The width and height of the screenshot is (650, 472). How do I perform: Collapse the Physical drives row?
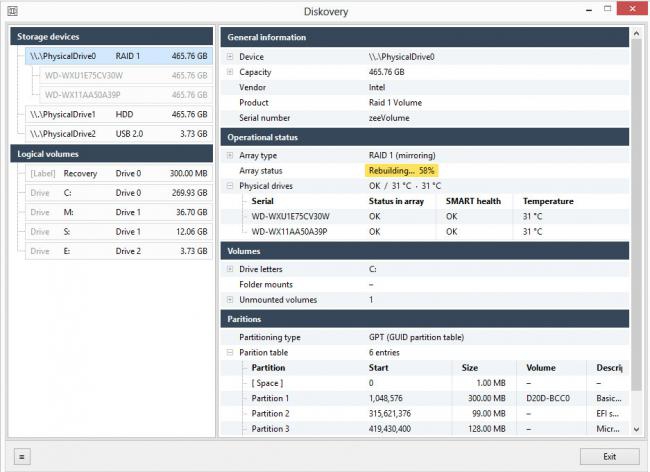pyautogui.click(x=230, y=186)
